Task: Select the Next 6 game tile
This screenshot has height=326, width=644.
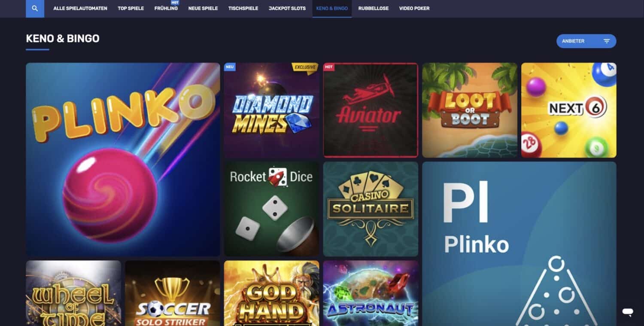Action: coord(569,110)
